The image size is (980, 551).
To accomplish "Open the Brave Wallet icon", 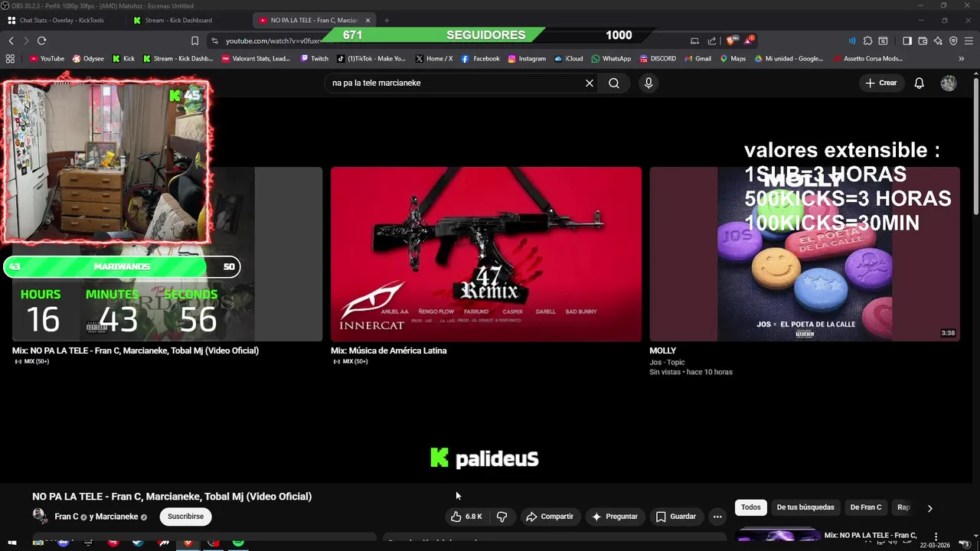I will tap(923, 41).
